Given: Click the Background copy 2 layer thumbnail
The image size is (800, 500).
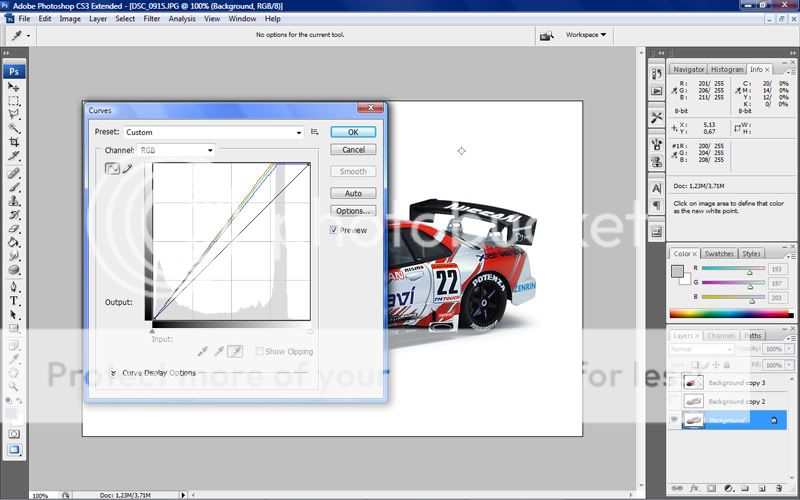Looking at the screenshot, I should [x=693, y=401].
